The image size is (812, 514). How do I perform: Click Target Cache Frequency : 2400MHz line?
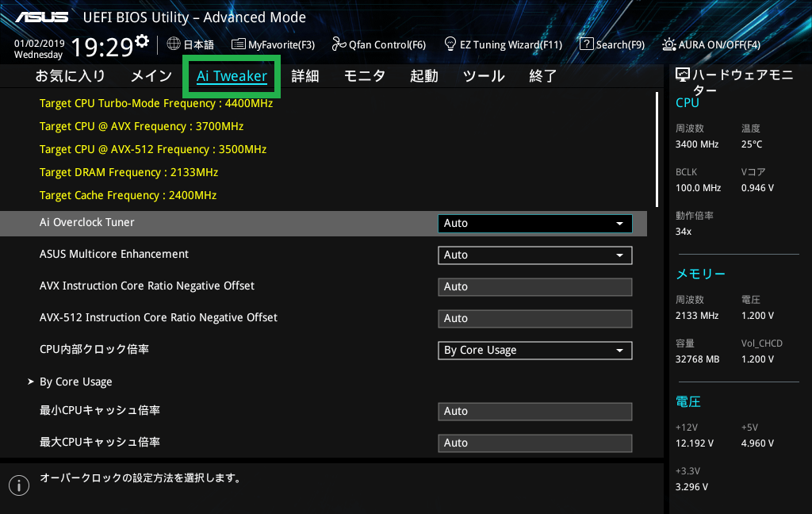128,195
